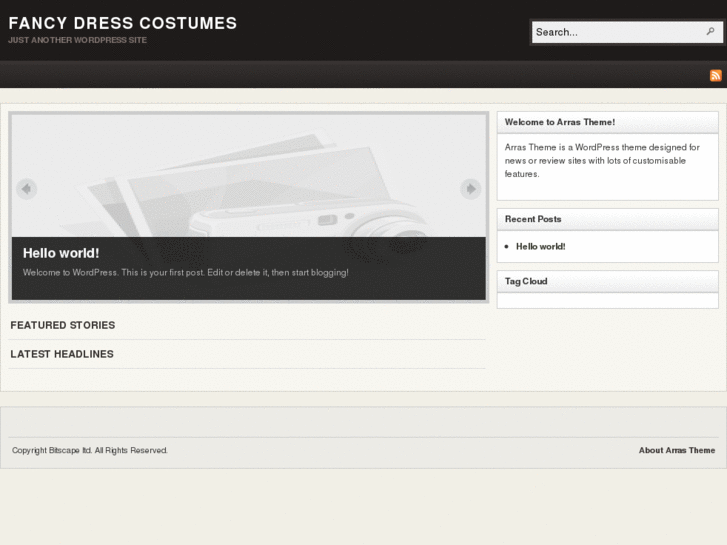Click the Copyright Bitscape ltd. footer text

[90, 450]
